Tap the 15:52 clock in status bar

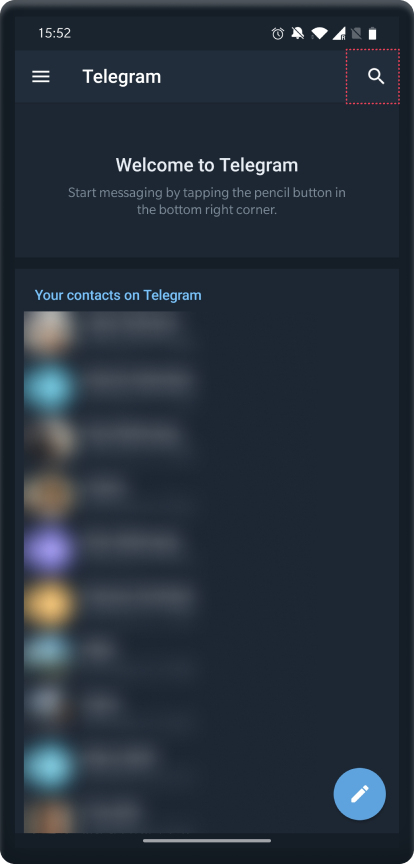(54, 34)
